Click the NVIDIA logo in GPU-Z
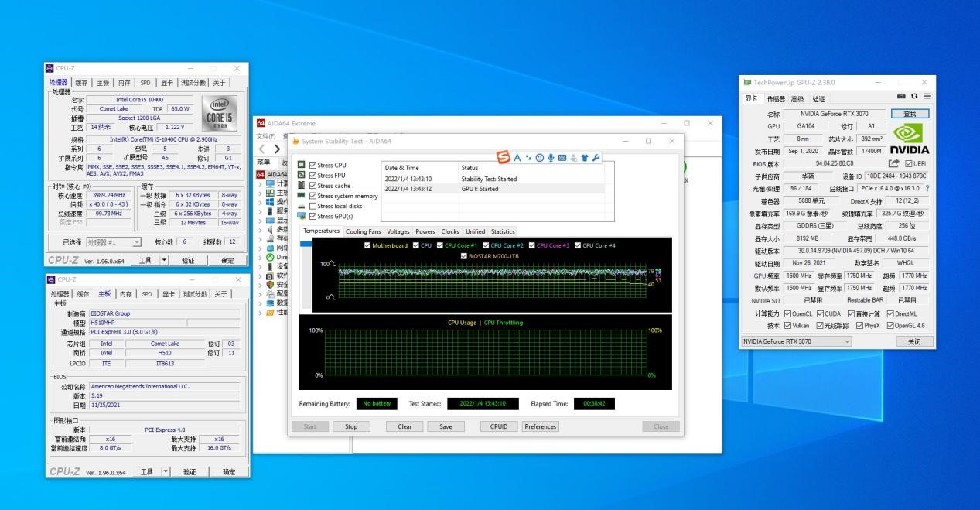Screen dimensions: 980x510 pos(910,139)
